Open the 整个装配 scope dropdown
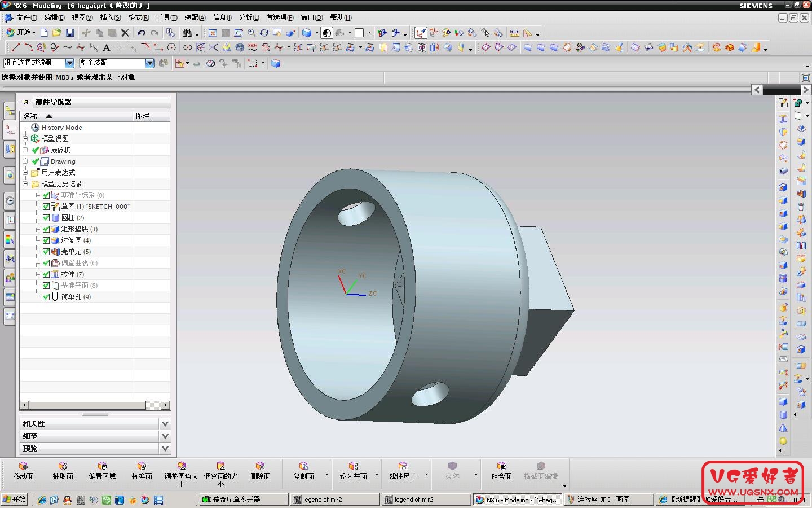The image size is (812, 508). (x=149, y=63)
